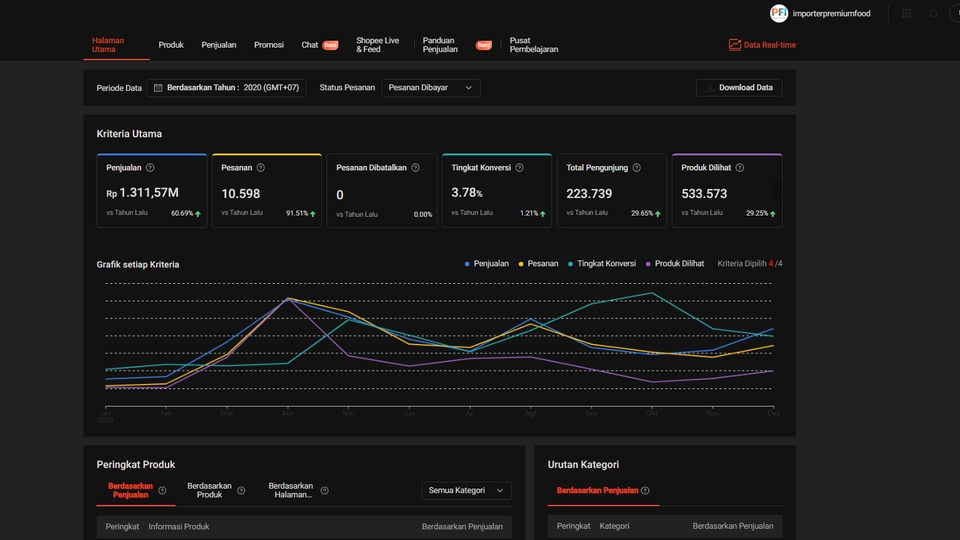Click the help icon beside Pesanan Dibatalkan
The image size is (960, 540).
tap(415, 168)
